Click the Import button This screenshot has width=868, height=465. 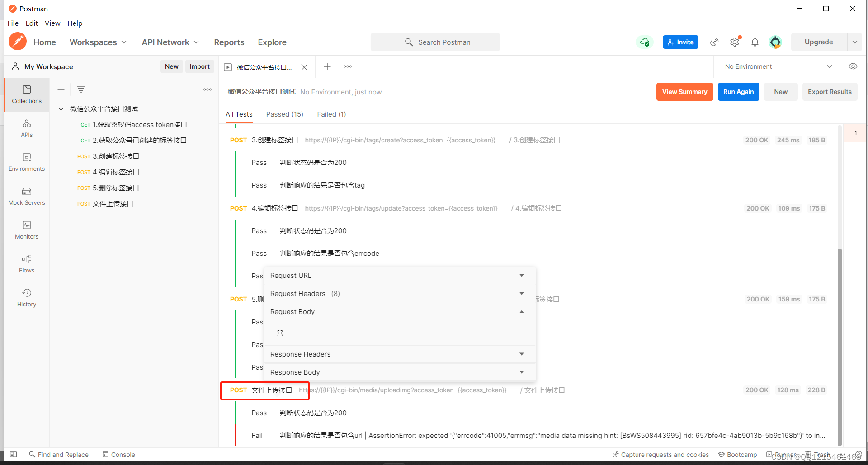pyautogui.click(x=200, y=66)
